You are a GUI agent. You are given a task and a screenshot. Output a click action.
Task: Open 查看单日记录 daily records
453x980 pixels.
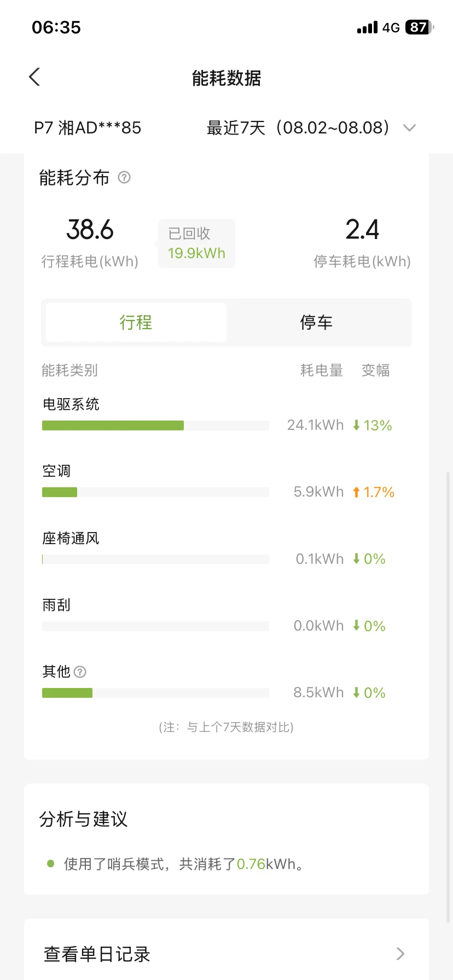226,954
